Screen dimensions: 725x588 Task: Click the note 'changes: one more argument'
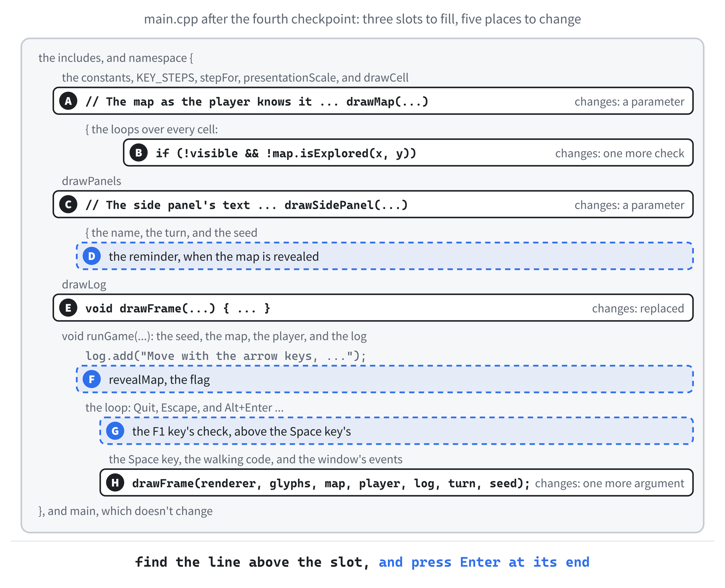(610, 483)
